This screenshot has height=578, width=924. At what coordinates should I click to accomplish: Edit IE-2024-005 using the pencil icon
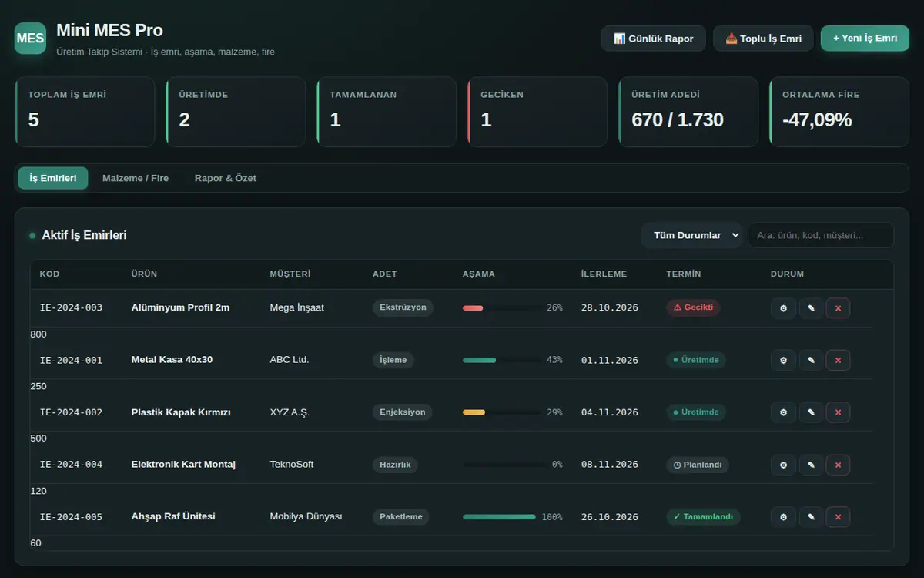pos(811,517)
